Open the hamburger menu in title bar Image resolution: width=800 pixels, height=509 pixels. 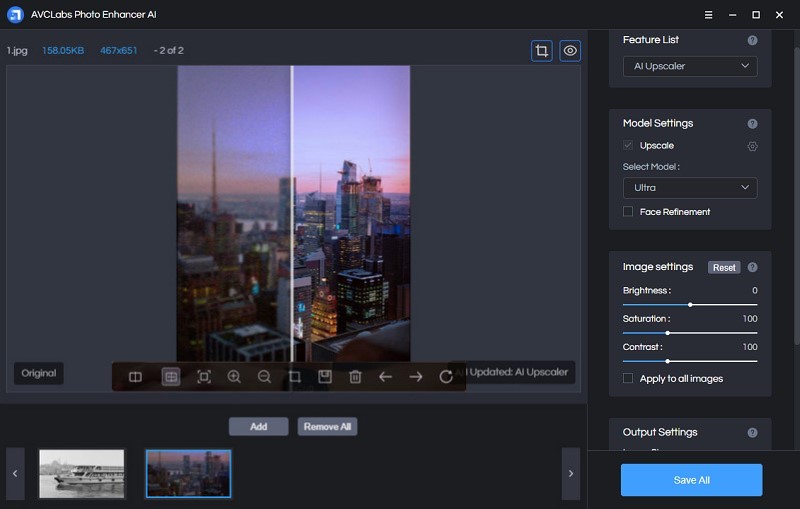tap(708, 15)
